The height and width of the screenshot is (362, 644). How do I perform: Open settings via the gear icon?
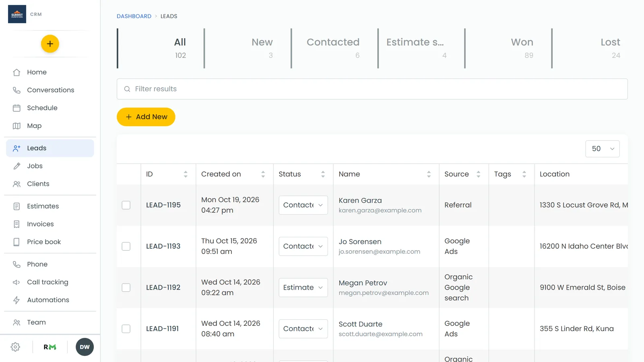point(15,347)
